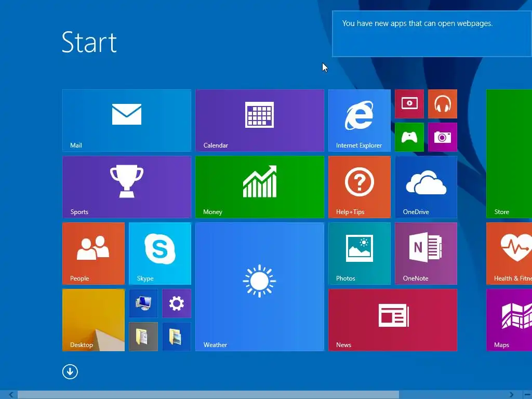The image size is (532, 399).
Task: Open the Maps tile
Action: click(x=509, y=320)
